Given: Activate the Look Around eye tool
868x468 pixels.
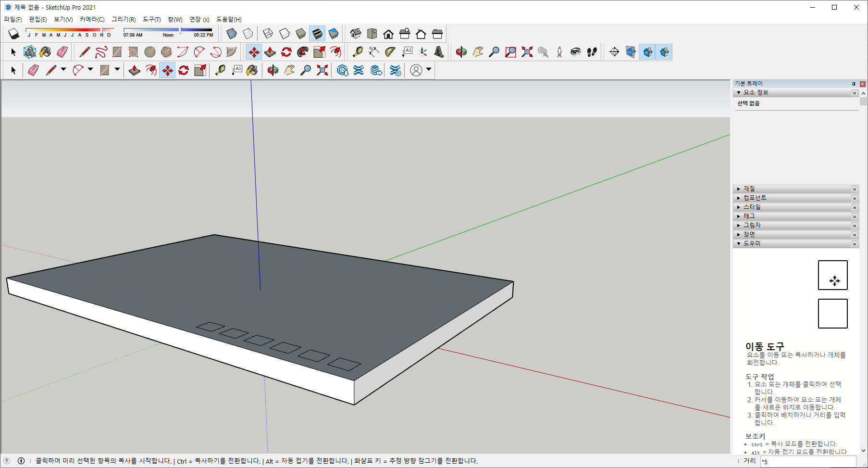Looking at the screenshot, I should click(576, 52).
